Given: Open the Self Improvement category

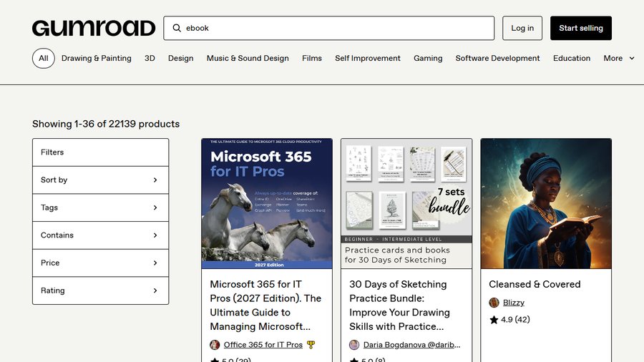Looking at the screenshot, I should [368, 58].
